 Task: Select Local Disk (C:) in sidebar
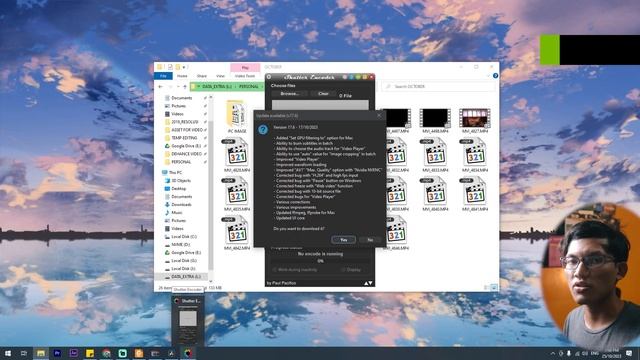184,237
